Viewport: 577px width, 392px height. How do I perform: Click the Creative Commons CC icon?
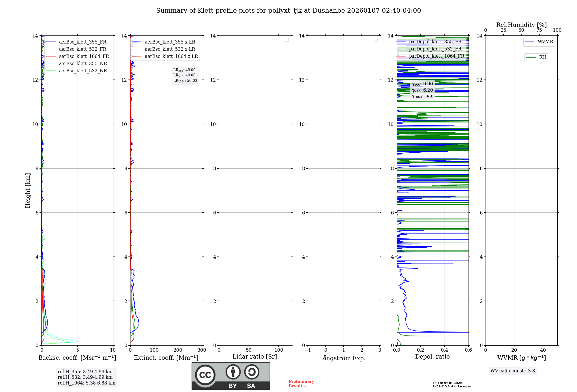tap(205, 375)
